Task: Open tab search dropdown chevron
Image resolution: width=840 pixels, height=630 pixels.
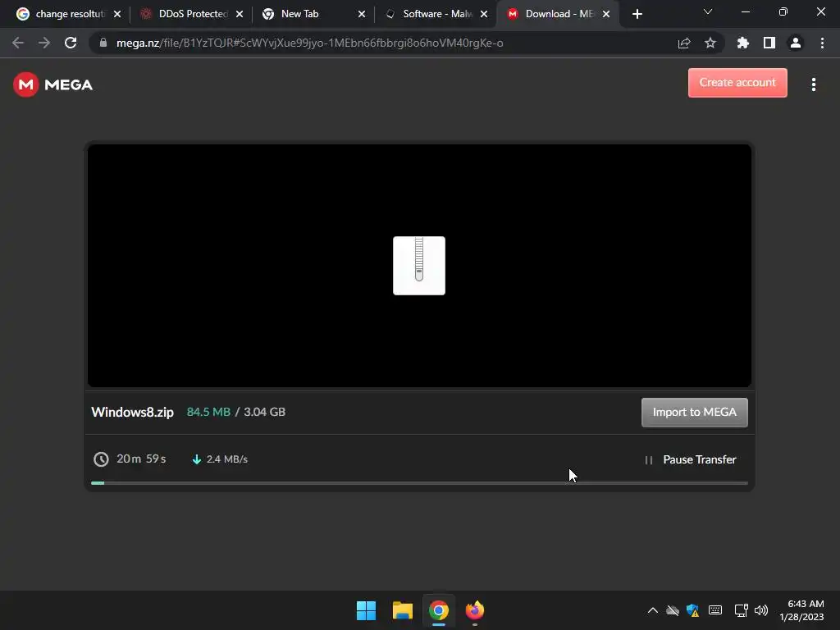Action: point(708,11)
